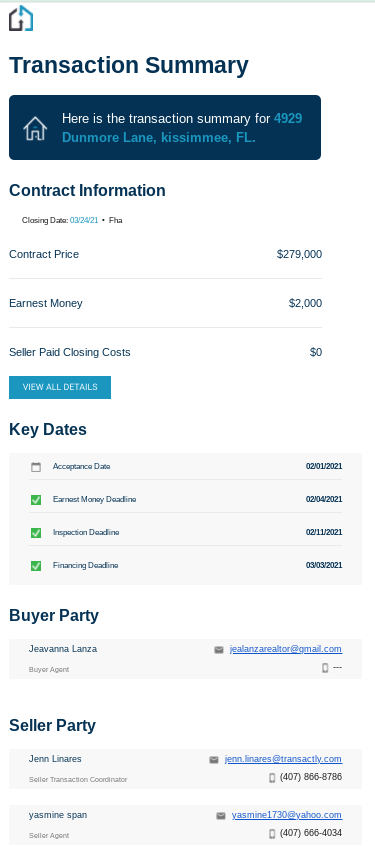Click the Jeavanna Lanza buyer agent name
375x846 pixels.
63,649
